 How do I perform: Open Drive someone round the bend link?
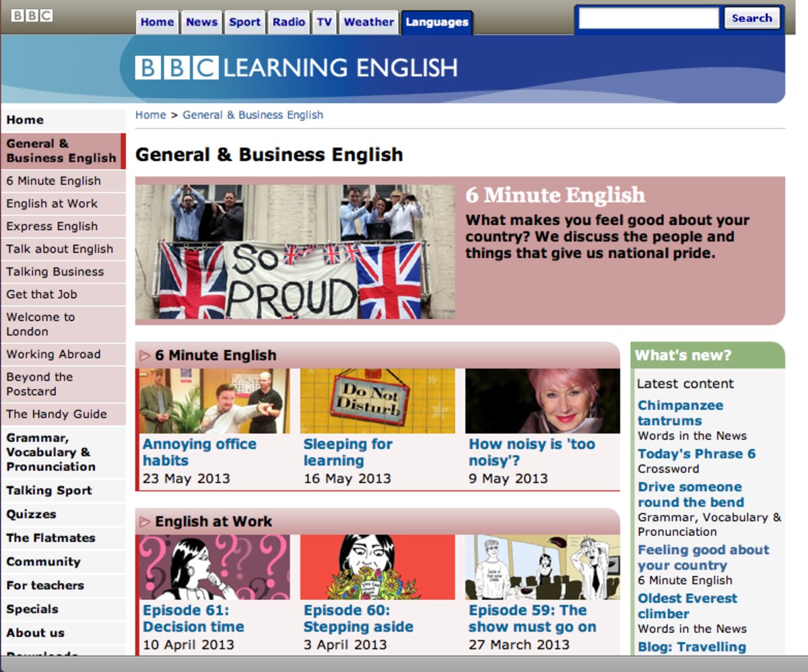[691, 494]
